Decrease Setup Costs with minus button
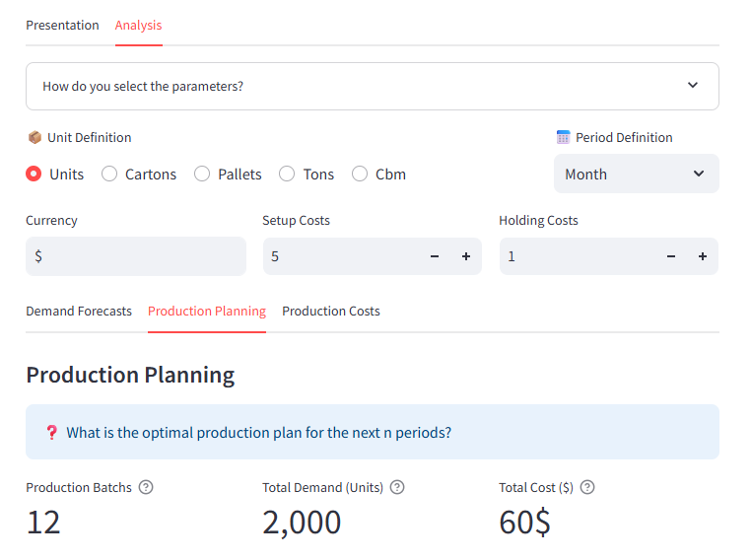 435,256
